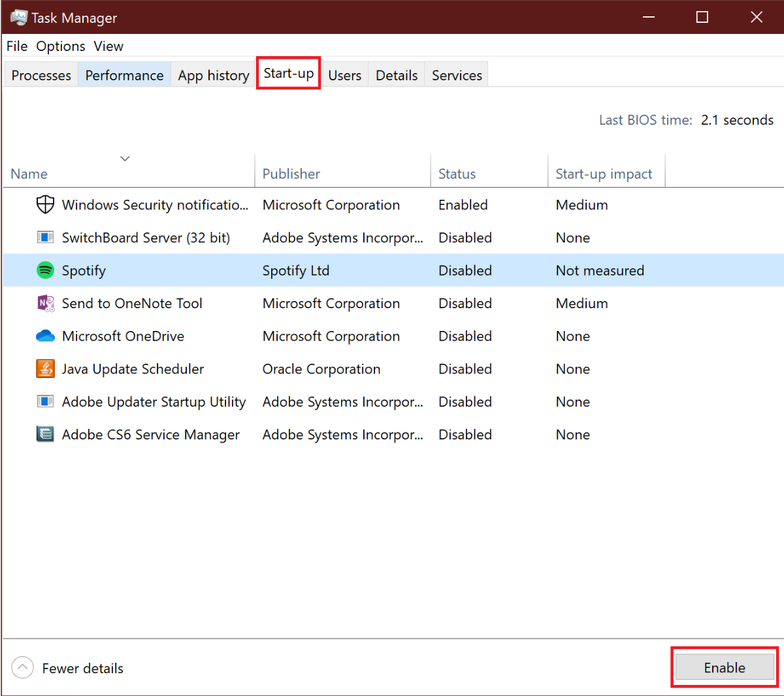This screenshot has height=696, width=784.
Task: Select the SwitchBoard Server (32 bit) entry
Action: click(x=146, y=238)
